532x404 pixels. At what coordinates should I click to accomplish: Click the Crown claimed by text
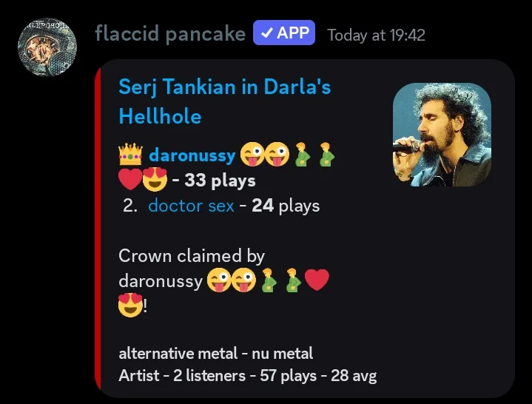[192, 256]
